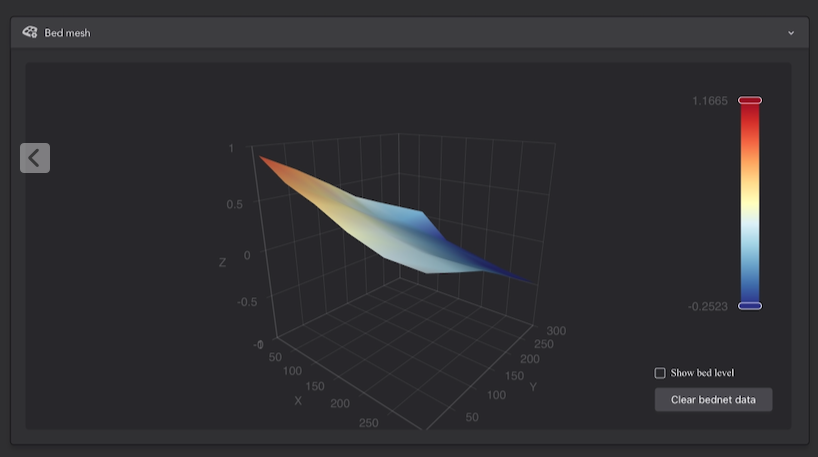Click the Y axis label
The image size is (818, 457).
[533, 386]
